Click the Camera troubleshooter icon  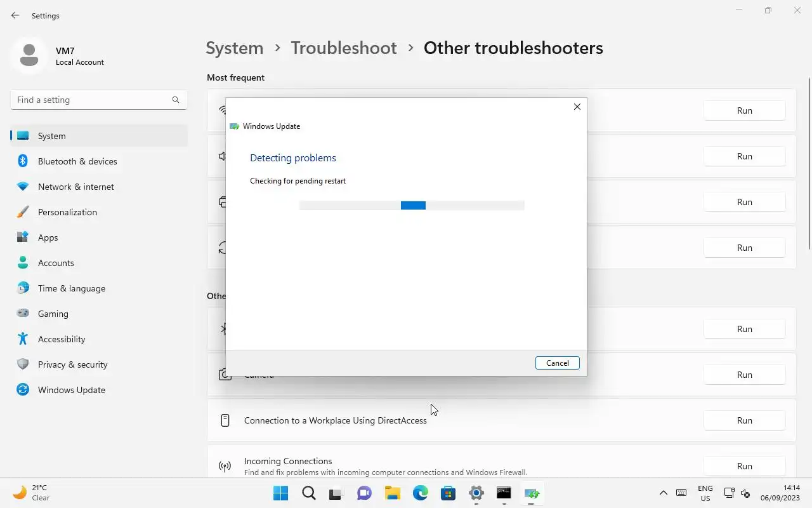(x=225, y=375)
